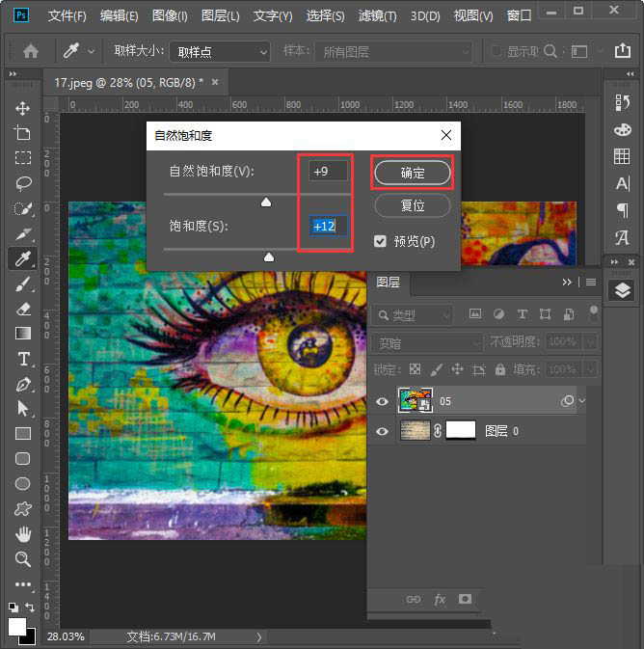644x649 pixels.
Task: Click the link layers icon
Action: [413, 599]
